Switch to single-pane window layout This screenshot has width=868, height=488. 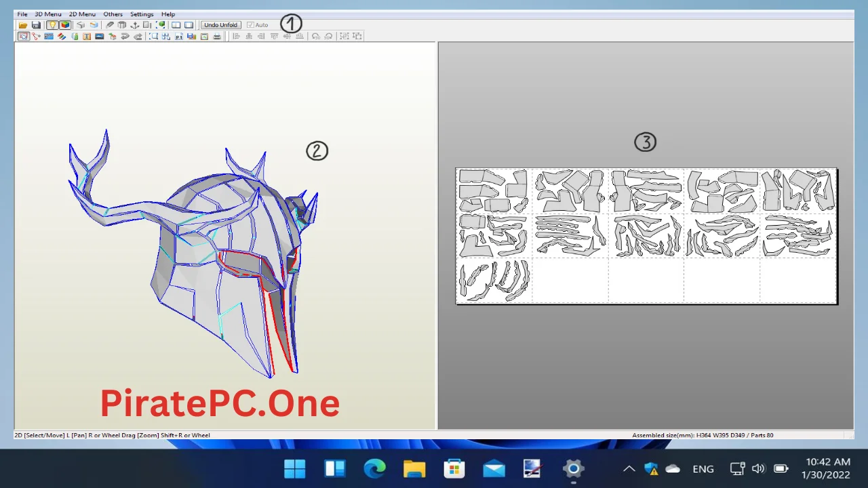pos(189,25)
